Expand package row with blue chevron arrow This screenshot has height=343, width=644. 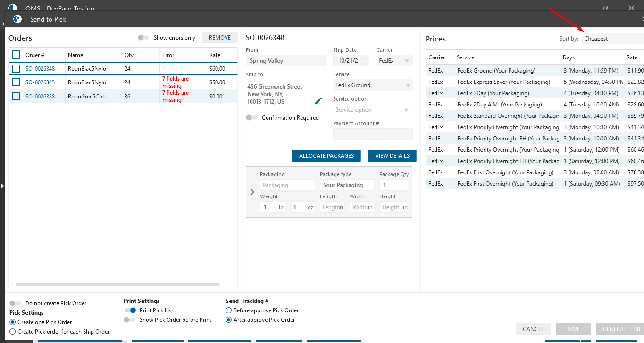(252, 192)
